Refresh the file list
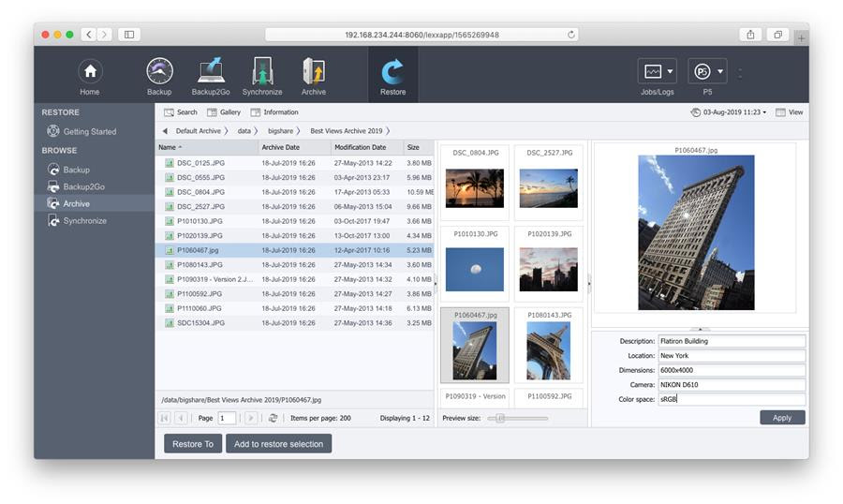Image resolution: width=843 pixels, height=504 pixels. pos(274,418)
